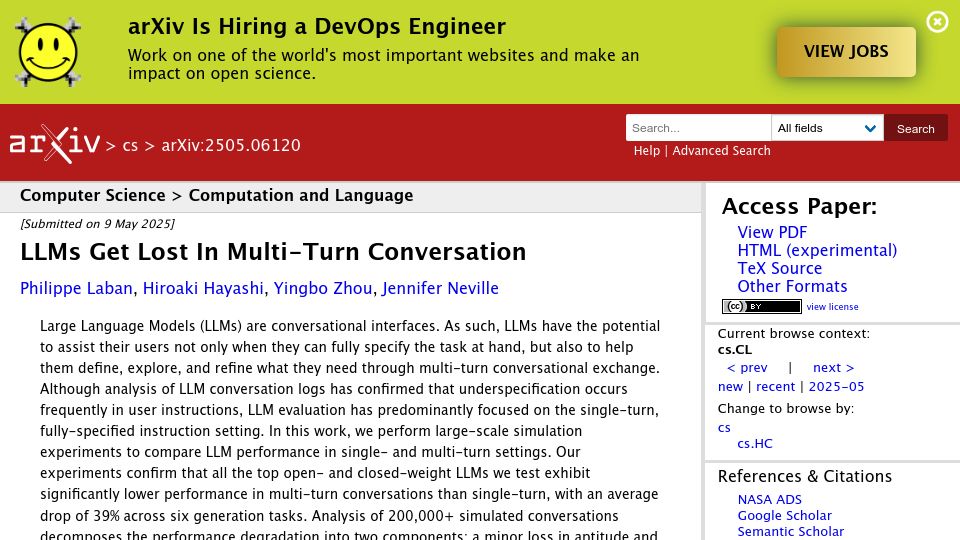Open author Hiroaki Hayashi's link
The height and width of the screenshot is (540, 960).
click(x=203, y=288)
